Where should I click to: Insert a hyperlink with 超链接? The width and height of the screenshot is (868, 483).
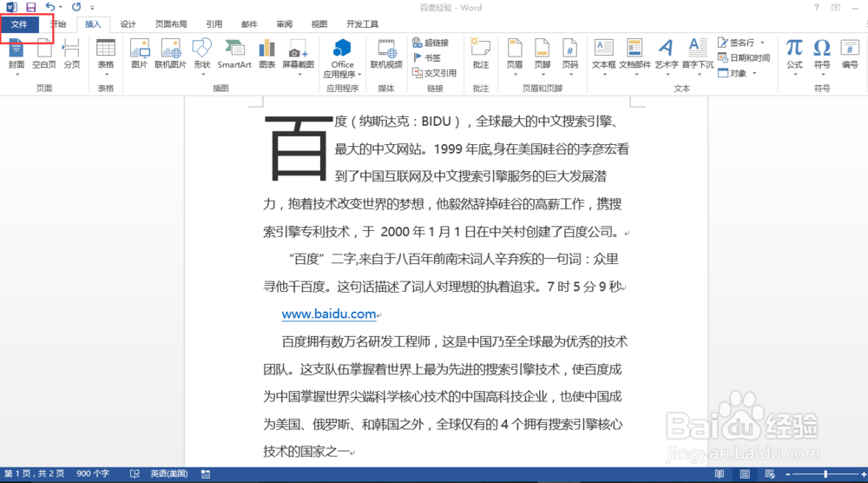(x=431, y=43)
